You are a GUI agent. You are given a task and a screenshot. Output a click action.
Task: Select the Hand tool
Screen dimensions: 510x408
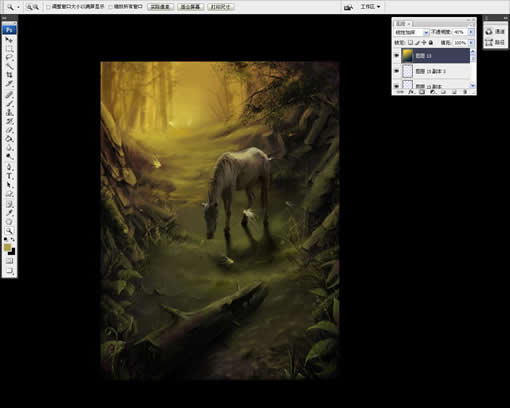click(x=9, y=222)
